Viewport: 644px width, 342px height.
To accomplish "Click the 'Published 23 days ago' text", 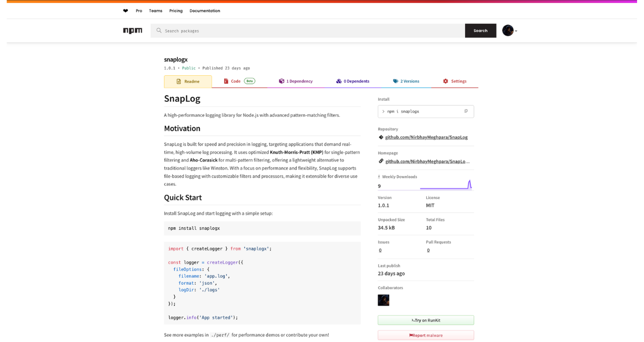I will click(x=226, y=68).
